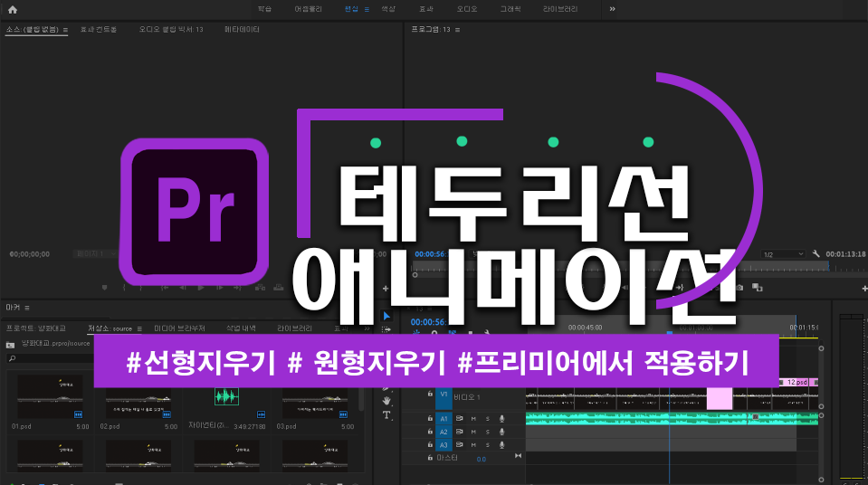Click the Source monitor Play button
This screenshot has width=868, height=485.
click(201, 288)
